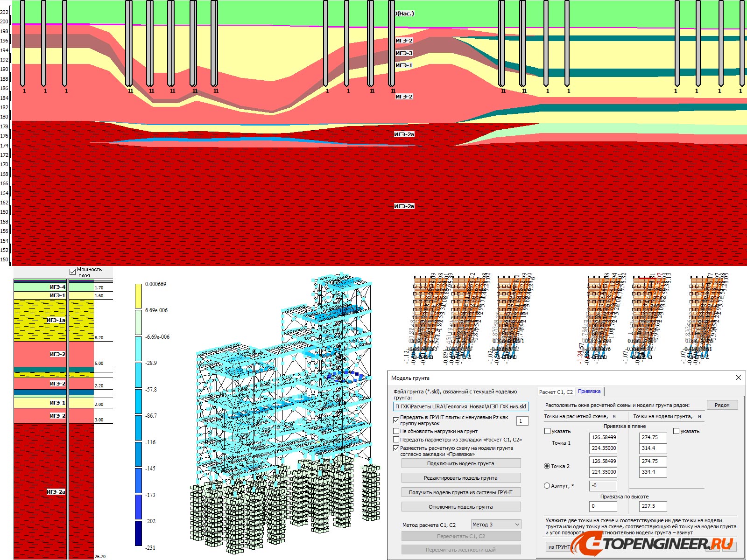The height and width of the screenshot is (560, 747).
Task: Click the ИГЭ-3 label in cross-section
Action: [404, 53]
